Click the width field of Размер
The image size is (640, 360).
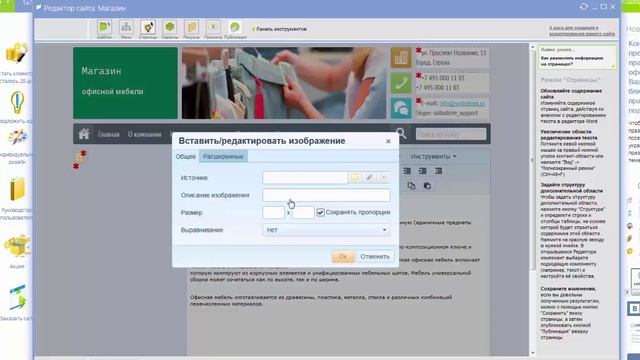(273, 212)
